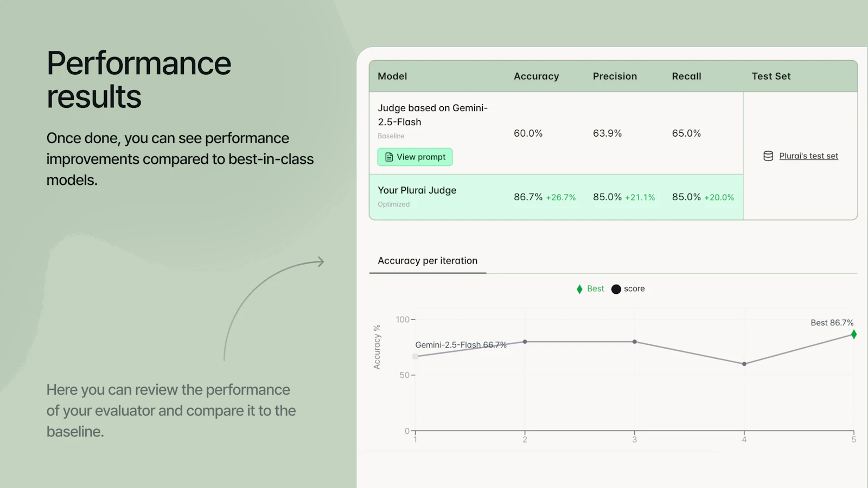The image size is (868, 488).
Task: Select the Recall column header
Action: tap(686, 76)
